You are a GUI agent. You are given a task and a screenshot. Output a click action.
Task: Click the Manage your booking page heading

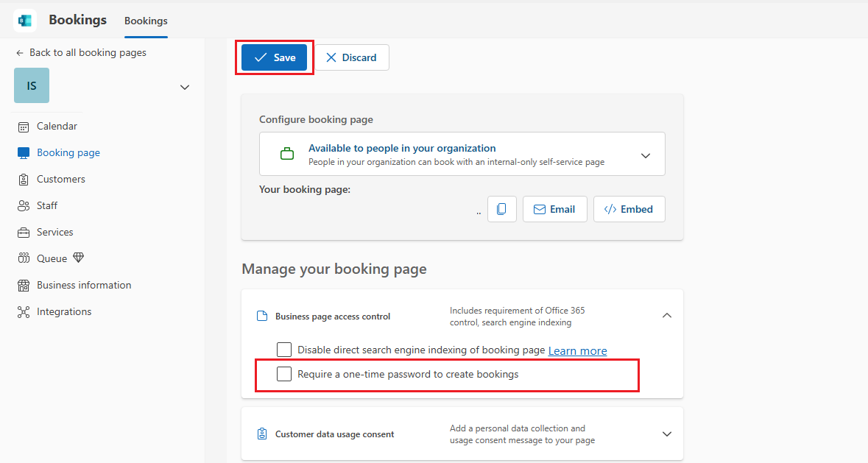(x=334, y=269)
